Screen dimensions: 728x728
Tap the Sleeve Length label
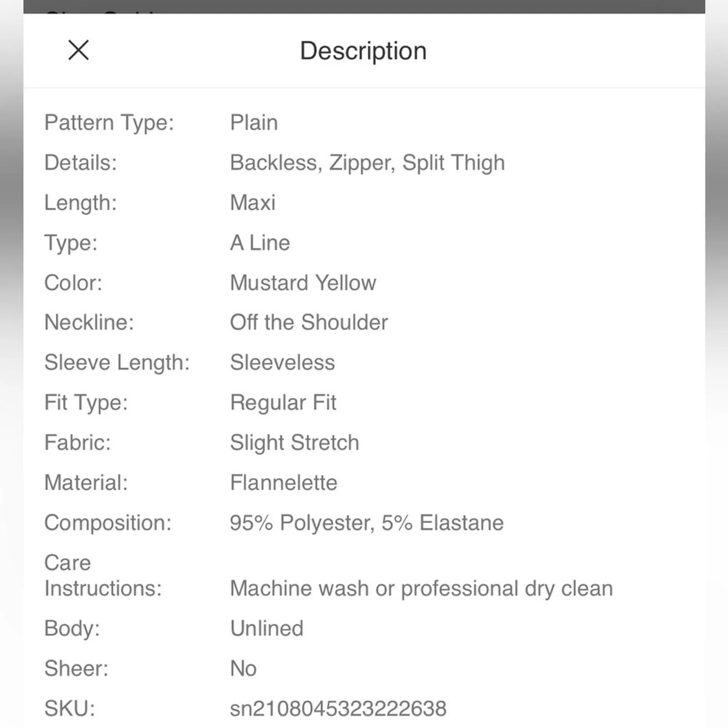tap(117, 363)
